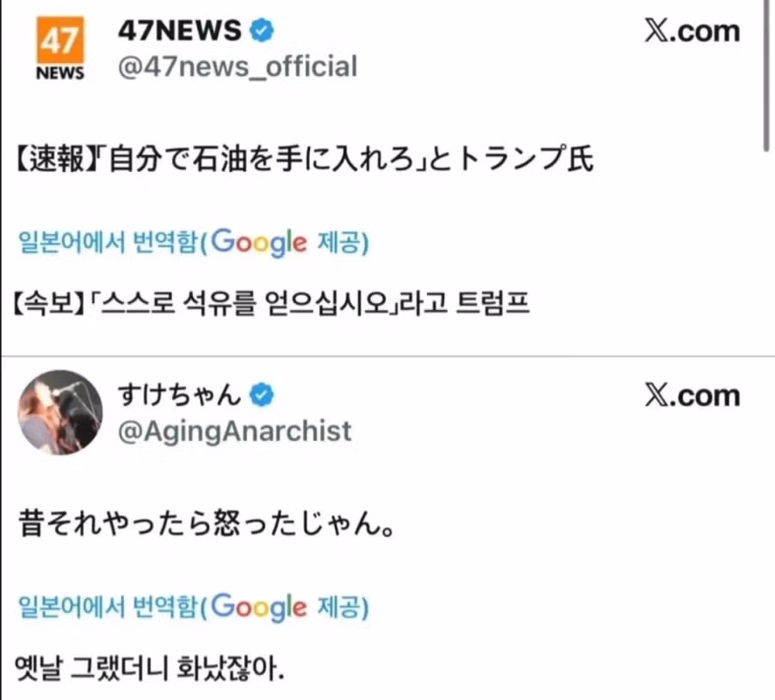The width and height of the screenshot is (775, 700).
Task: Open the @47news_official handle
Action: pyautogui.click(x=236, y=66)
